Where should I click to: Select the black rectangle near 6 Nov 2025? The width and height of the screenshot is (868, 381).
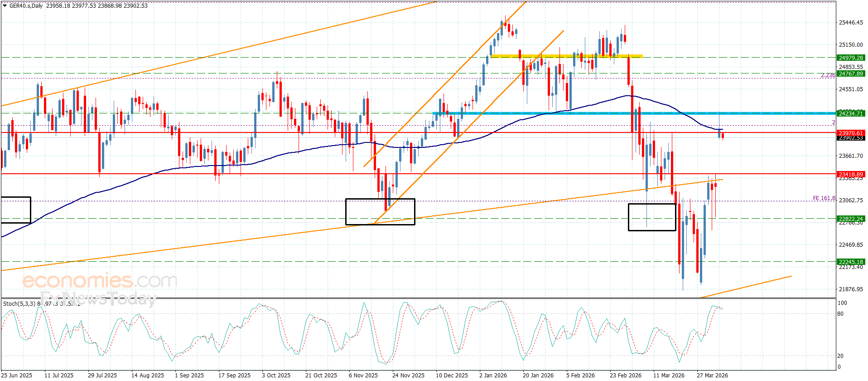[380, 212]
